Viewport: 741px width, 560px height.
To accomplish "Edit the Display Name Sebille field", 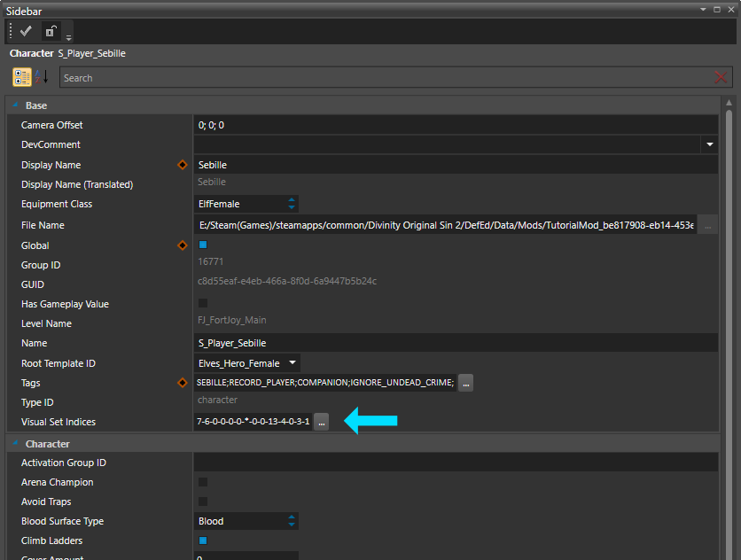I will [456, 165].
